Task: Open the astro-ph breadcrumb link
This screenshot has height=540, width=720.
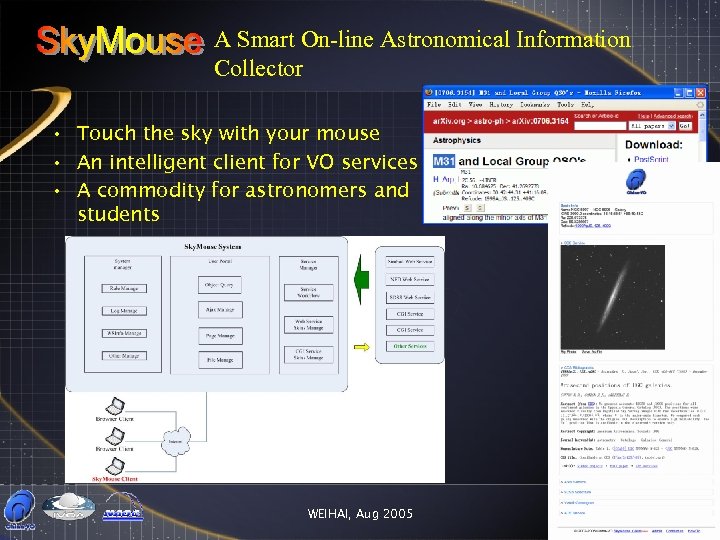Action: coord(488,121)
